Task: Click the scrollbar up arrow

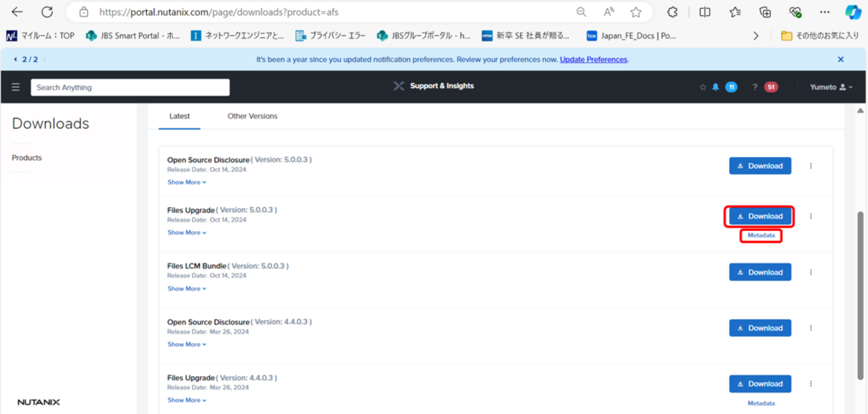Action: [x=861, y=110]
